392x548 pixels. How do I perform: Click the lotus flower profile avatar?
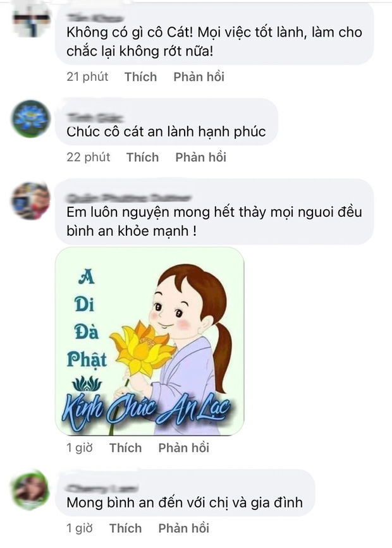click(31, 119)
